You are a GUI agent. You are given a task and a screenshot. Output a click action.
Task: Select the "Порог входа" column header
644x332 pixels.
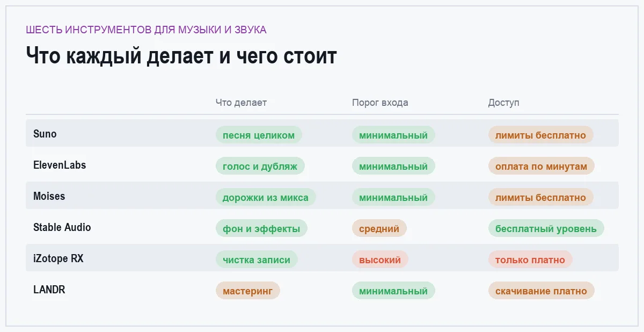click(x=380, y=103)
